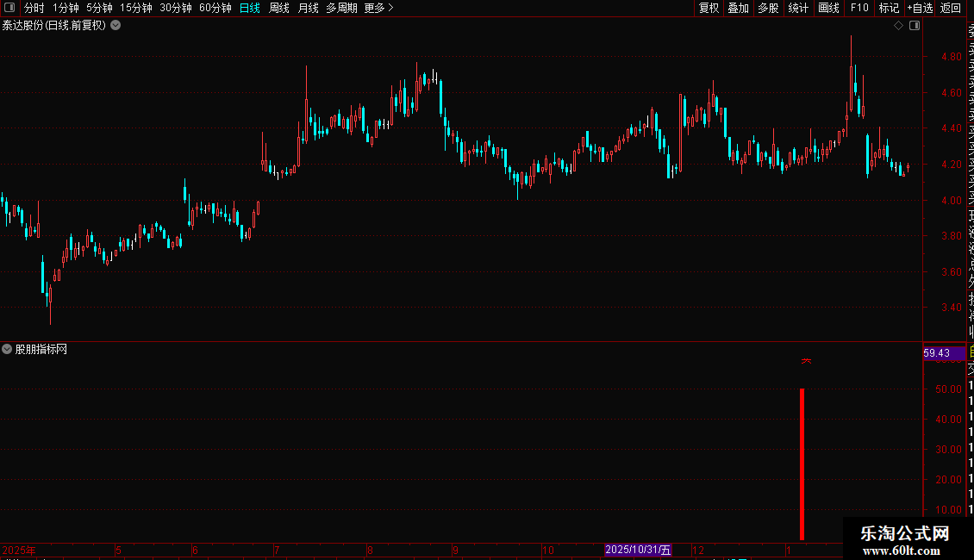Image resolution: width=974 pixels, height=560 pixels.
Task: Click the 返回 back button
Action: 951,8
